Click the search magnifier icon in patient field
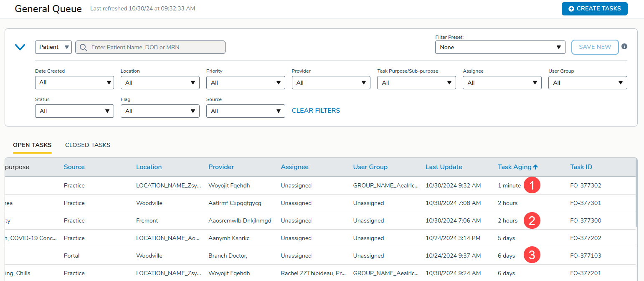644x281 pixels. tap(83, 47)
